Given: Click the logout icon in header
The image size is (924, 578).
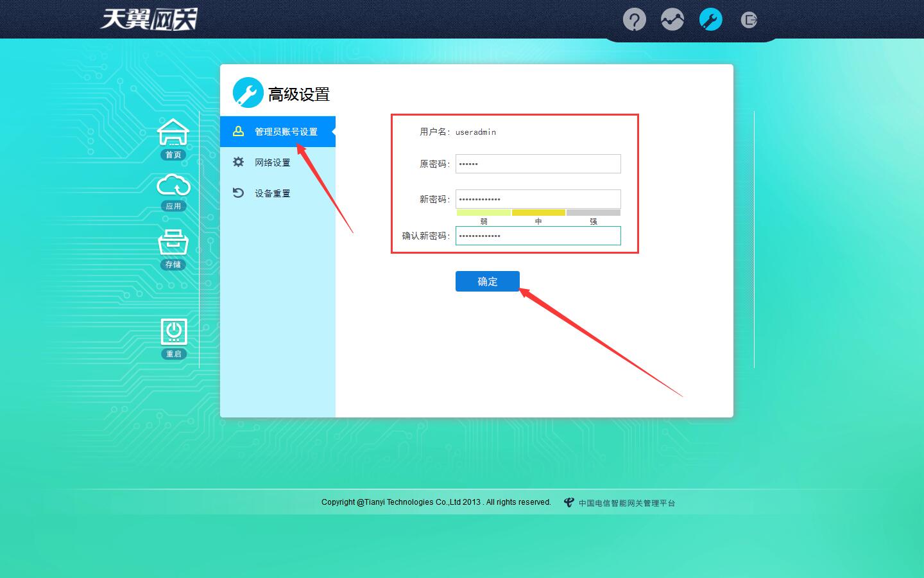Looking at the screenshot, I should [x=749, y=20].
